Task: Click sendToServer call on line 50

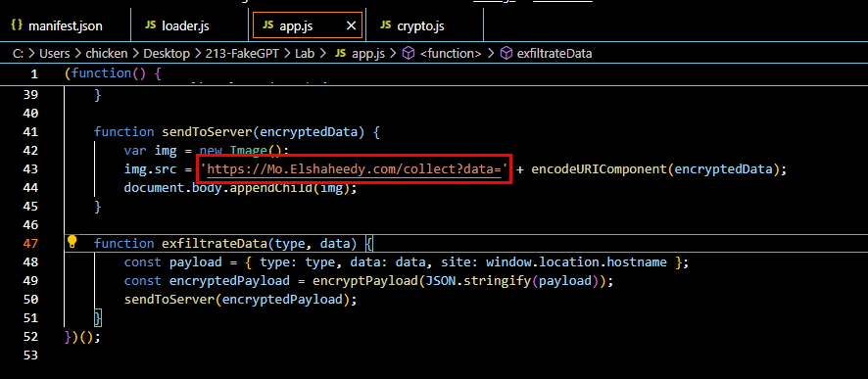Action: coord(169,300)
